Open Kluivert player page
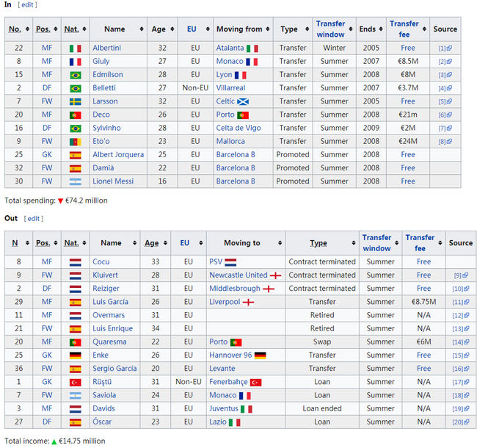The image size is (477, 448). point(105,275)
